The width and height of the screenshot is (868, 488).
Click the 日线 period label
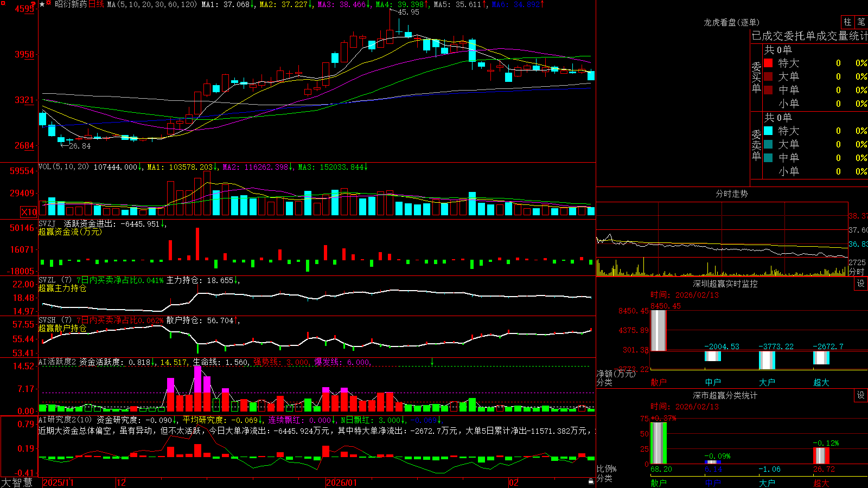click(x=96, y=4)
